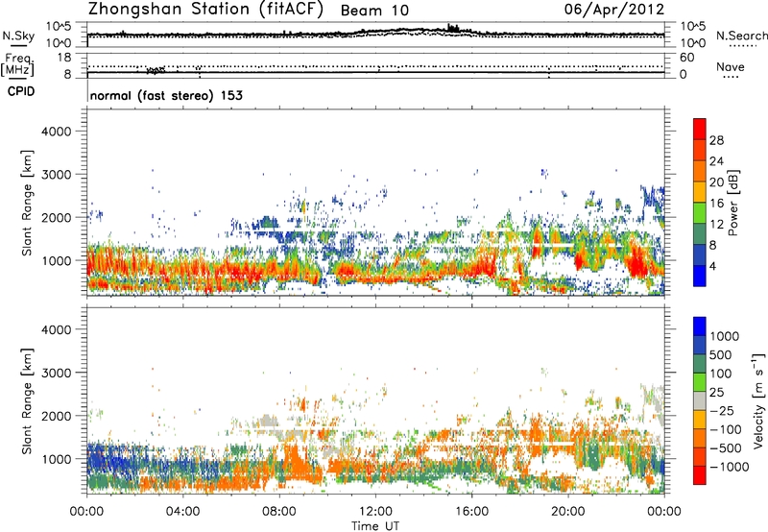Click the '12' label on the Power colorbar
This screenshot has height=532, width=768.
716,225
